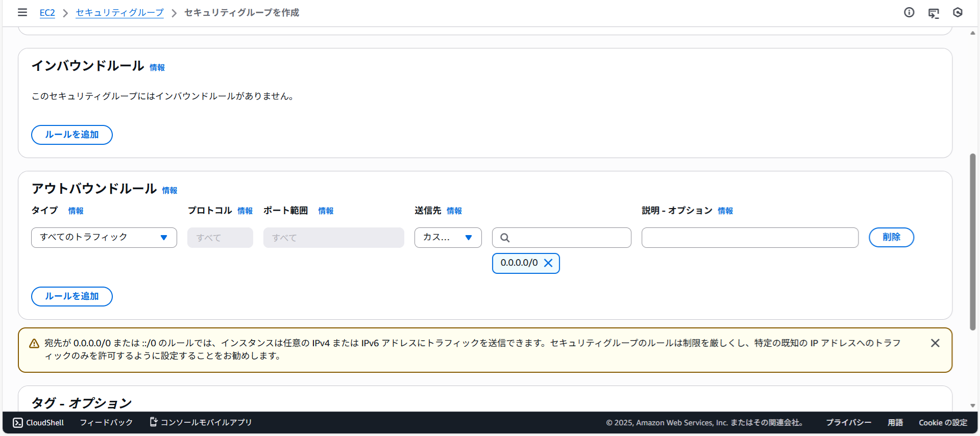Focus the outbound rule description field
This screenshot has height=436, width=980.
point(749,238)
